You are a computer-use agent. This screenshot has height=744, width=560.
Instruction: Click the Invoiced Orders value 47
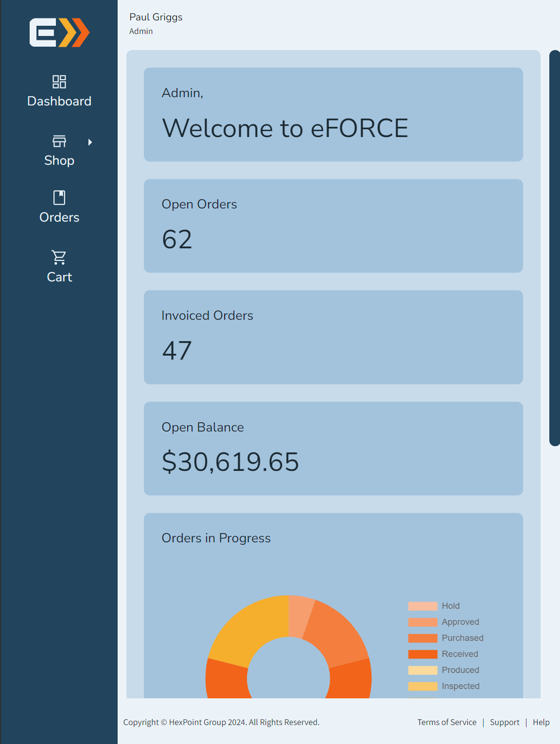point(177,351)
